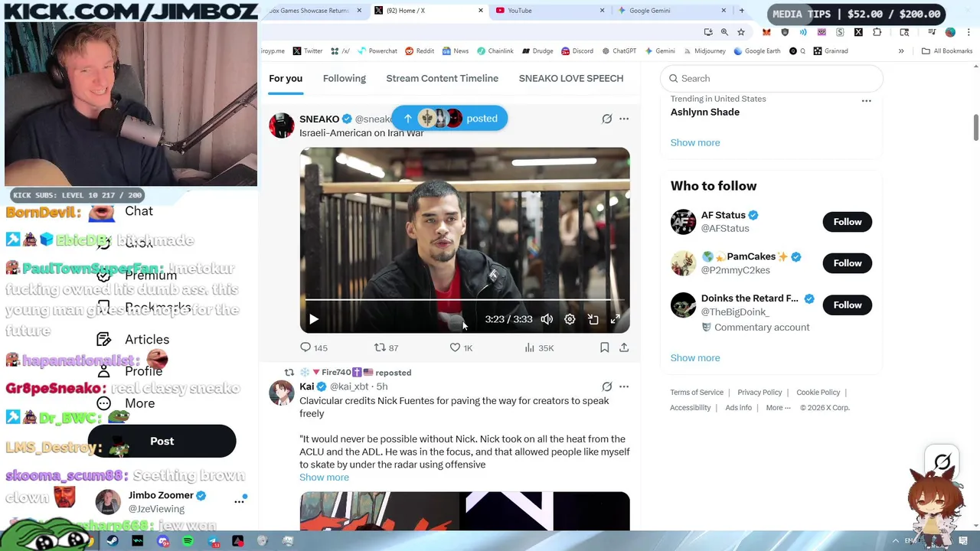Follow PamCakes
This screenshot has width=980, height=551.
848,263
